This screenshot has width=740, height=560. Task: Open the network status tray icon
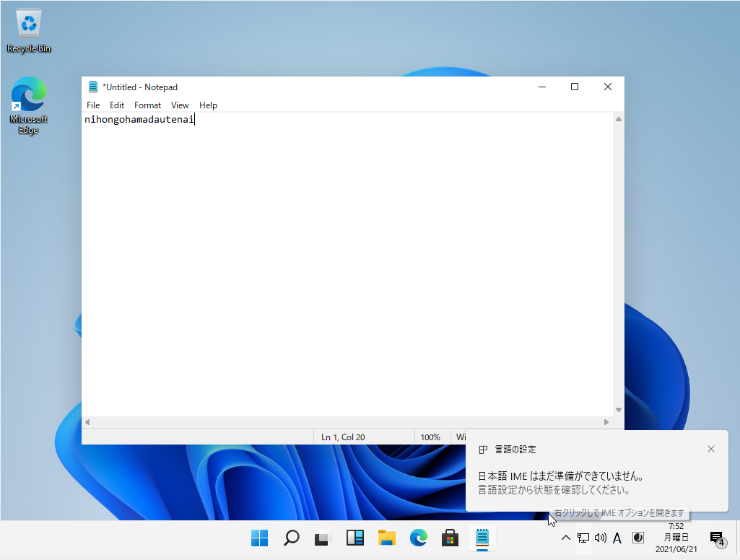click(x=583, y=538)
